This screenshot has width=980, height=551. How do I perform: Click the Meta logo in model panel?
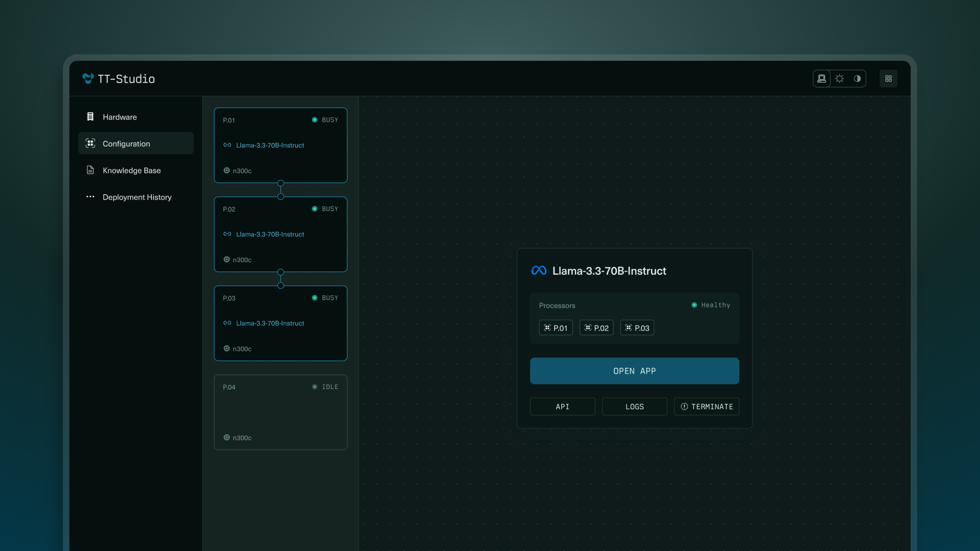pyautogui.click(x=539, y=270)
